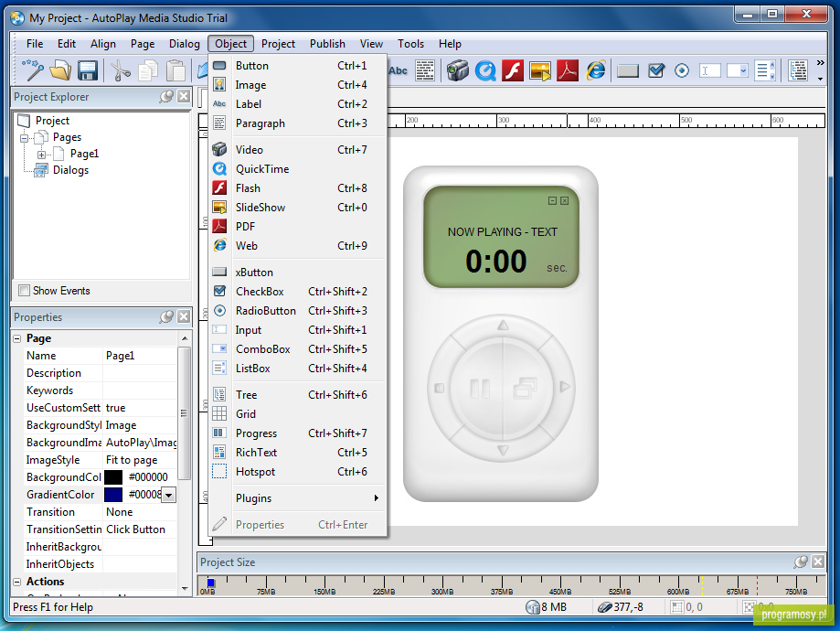Close the Properties panel

tap(184, 316)
